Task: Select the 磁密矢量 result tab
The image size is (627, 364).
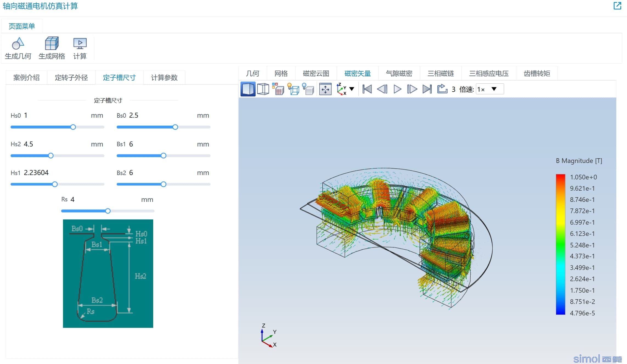Action: click(x=358, y=73)
